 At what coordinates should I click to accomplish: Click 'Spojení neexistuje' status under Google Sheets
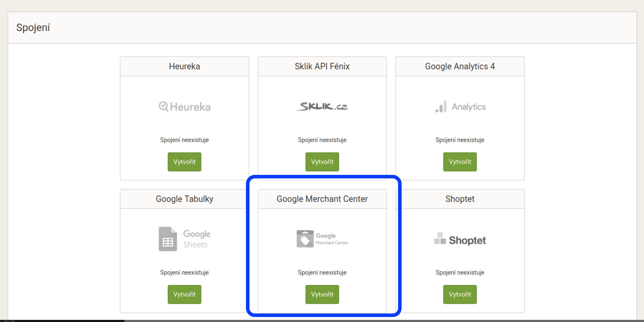pos(184,273)
